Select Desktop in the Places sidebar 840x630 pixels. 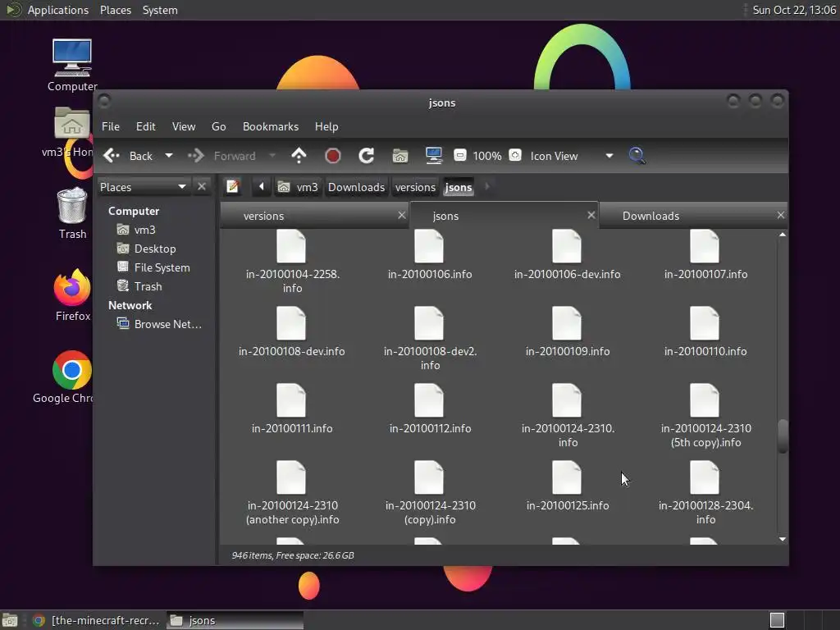pos(147,249)
